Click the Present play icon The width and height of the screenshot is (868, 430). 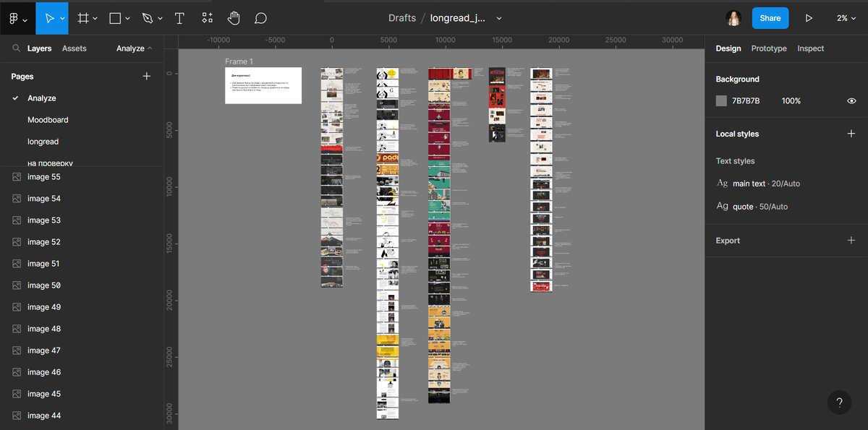click(809, 18)
